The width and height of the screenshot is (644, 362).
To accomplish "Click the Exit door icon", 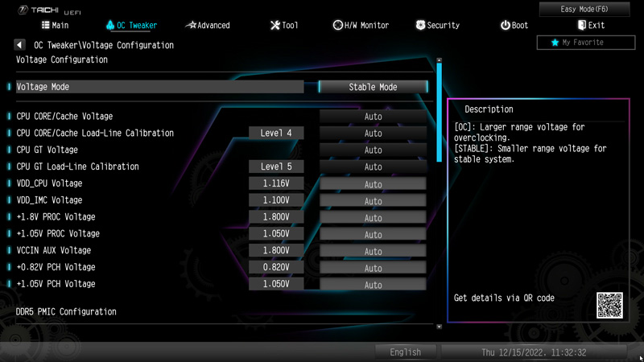I will tap(581, 25).
